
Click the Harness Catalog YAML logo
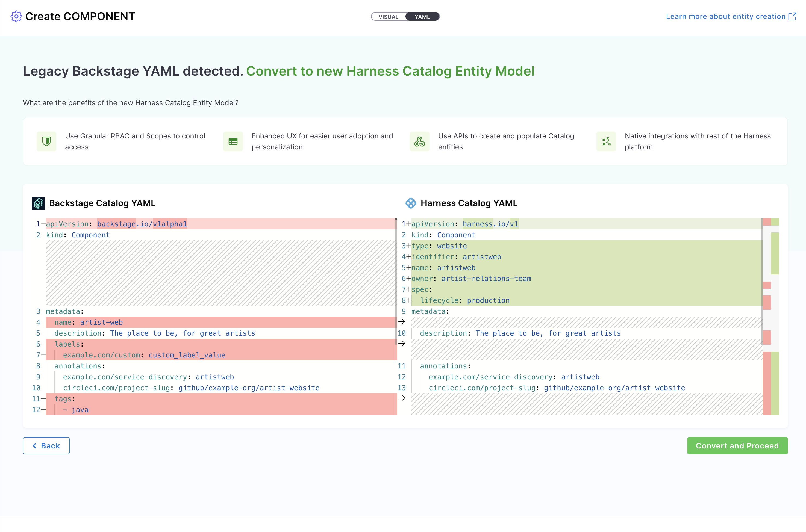tap(411, 203)
